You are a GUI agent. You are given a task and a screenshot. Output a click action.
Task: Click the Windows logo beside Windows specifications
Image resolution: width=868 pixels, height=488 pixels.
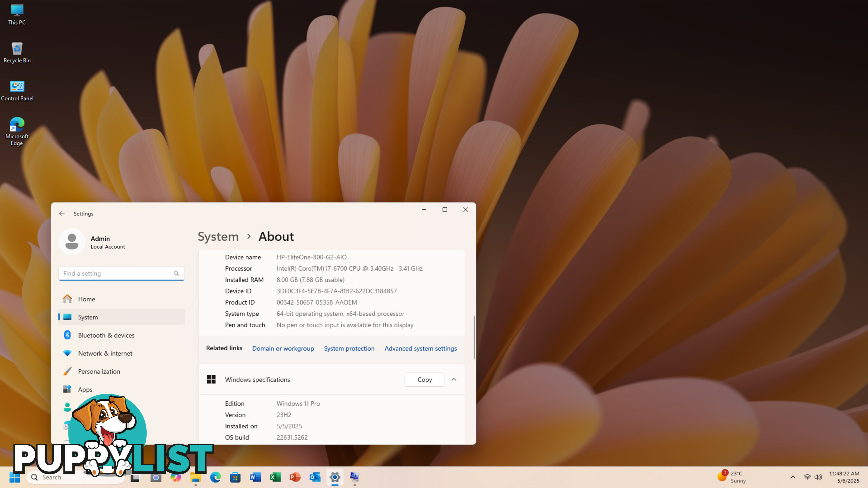pyautogui.click(x=211, y=379)
